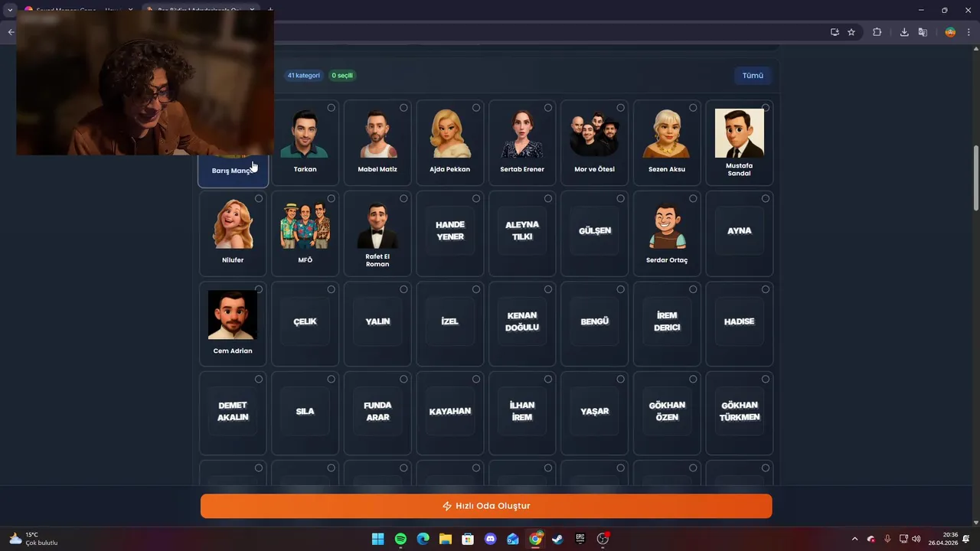Pick the FUNDA ARAR tile
980x551 pixels.
[x=377, y=413]
